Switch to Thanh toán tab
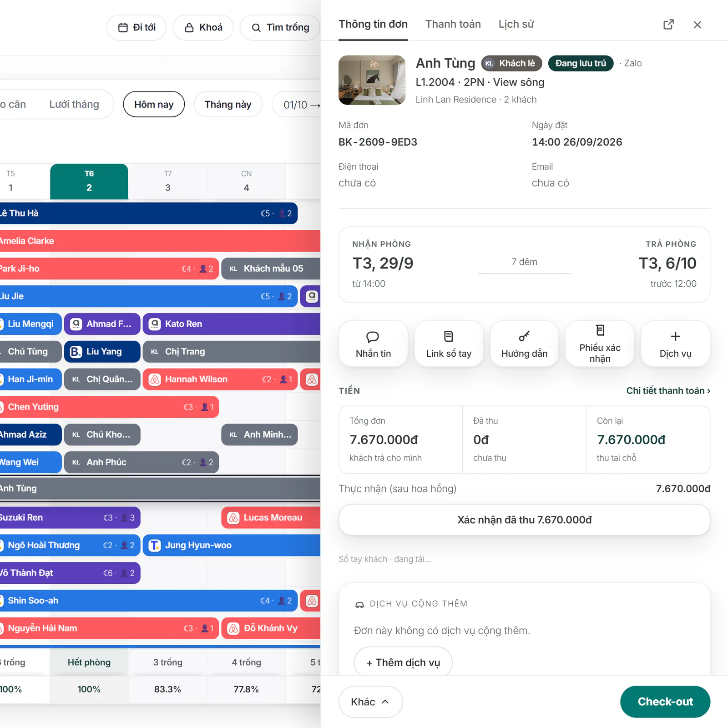The image size is (728, 728). click(x=453, y=24)
